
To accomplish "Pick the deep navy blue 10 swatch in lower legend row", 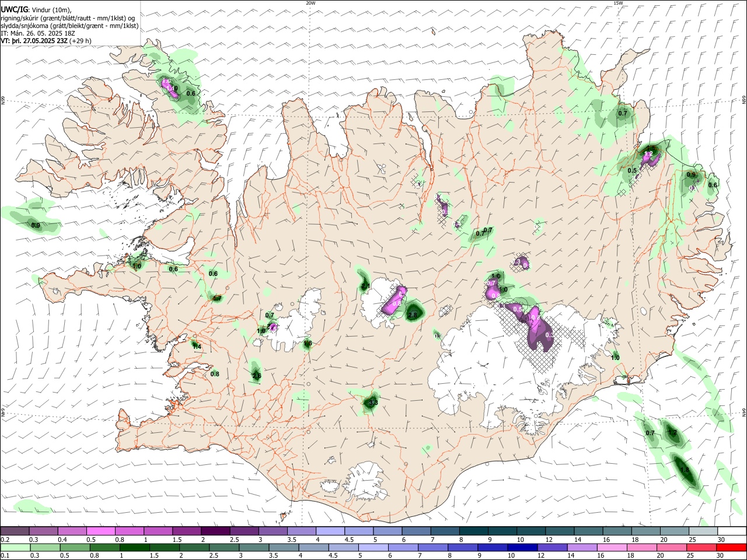I will pos(522,547).
